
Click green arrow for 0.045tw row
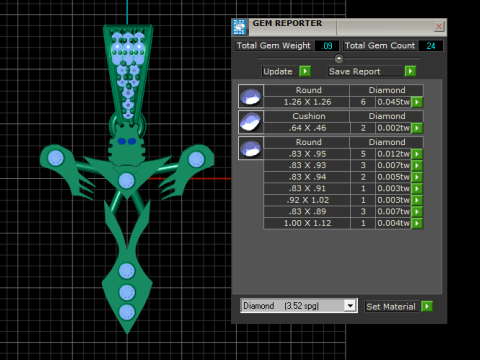[x=417, y=102]
